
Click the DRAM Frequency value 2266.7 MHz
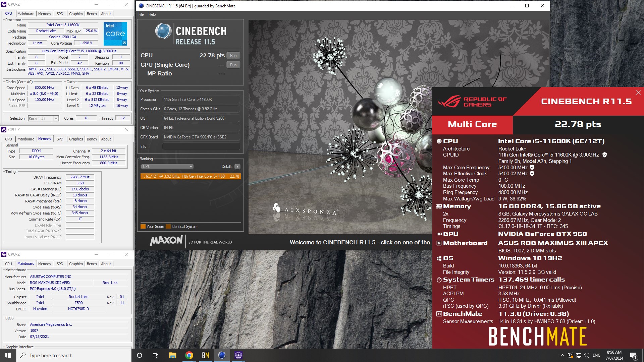tap(80, 177)
